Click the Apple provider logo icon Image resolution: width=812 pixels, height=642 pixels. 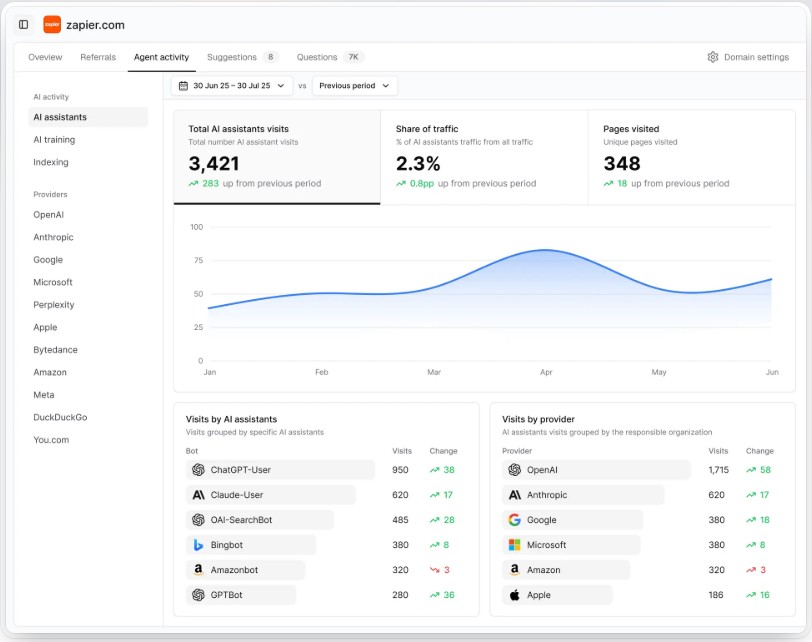coord(514,595)
